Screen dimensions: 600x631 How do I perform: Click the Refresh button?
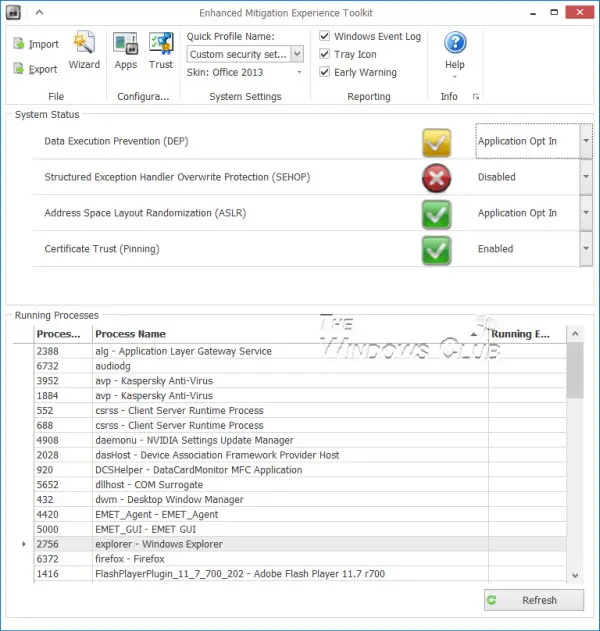coord(534,600)
